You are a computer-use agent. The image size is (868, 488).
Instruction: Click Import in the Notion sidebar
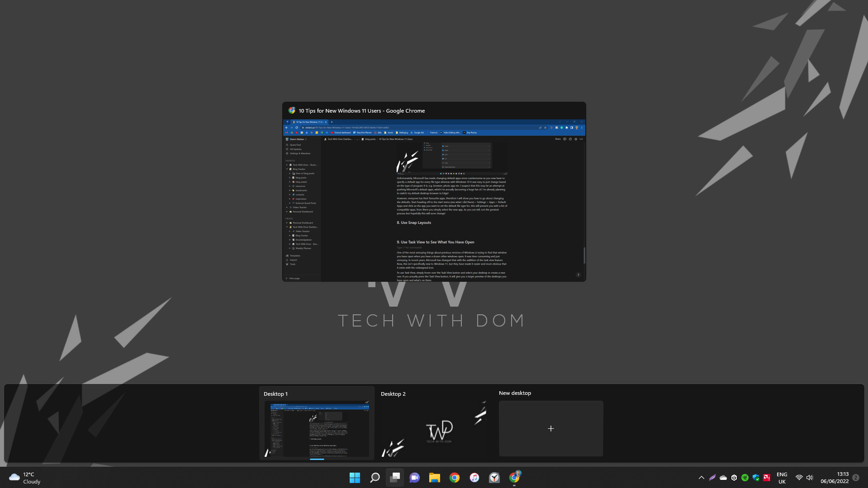click(293, 260)
